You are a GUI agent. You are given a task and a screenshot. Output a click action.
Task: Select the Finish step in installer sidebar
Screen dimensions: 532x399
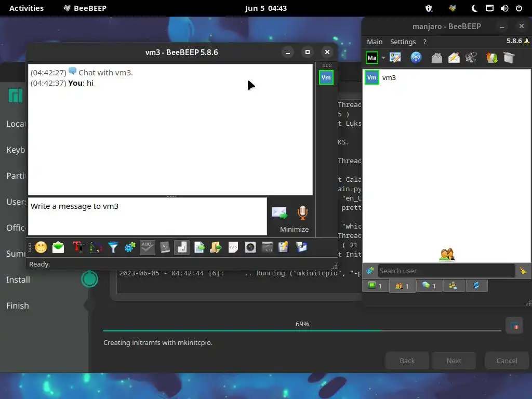click(x=18, y=305)
